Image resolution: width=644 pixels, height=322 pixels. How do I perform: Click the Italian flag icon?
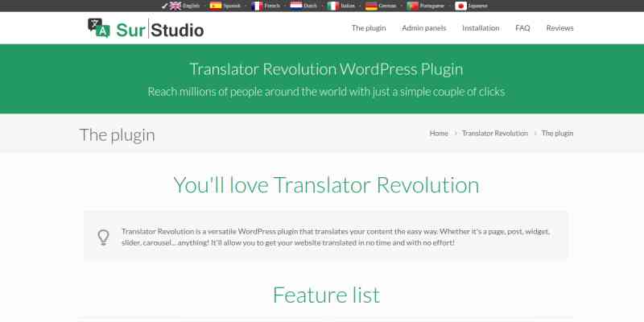point(333,6)
